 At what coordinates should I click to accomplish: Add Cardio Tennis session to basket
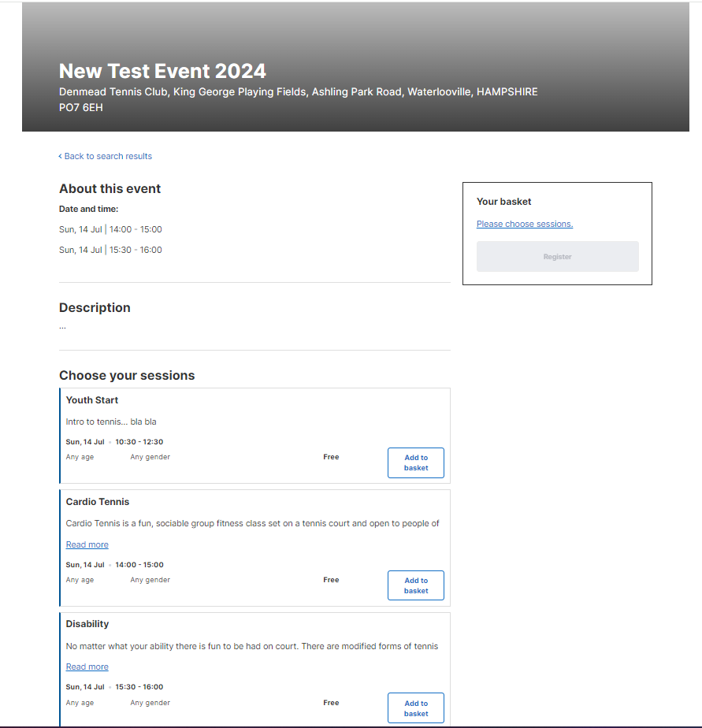(415, 585)
